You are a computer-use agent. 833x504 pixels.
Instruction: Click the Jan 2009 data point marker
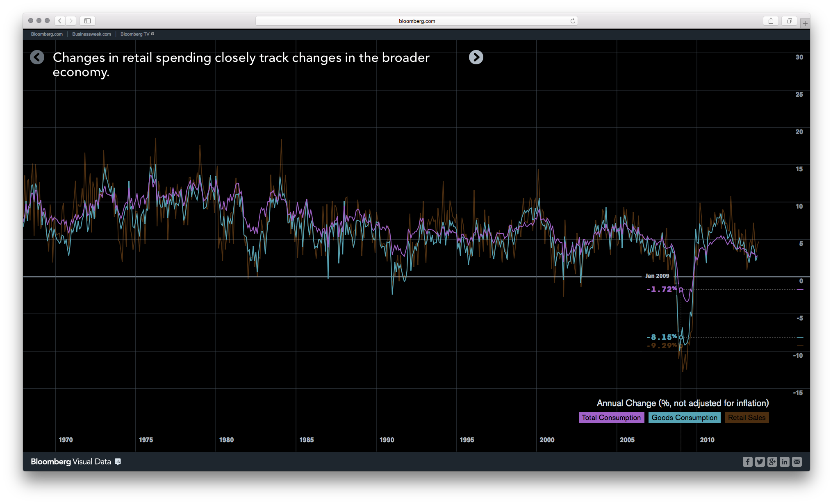point(681,289)
